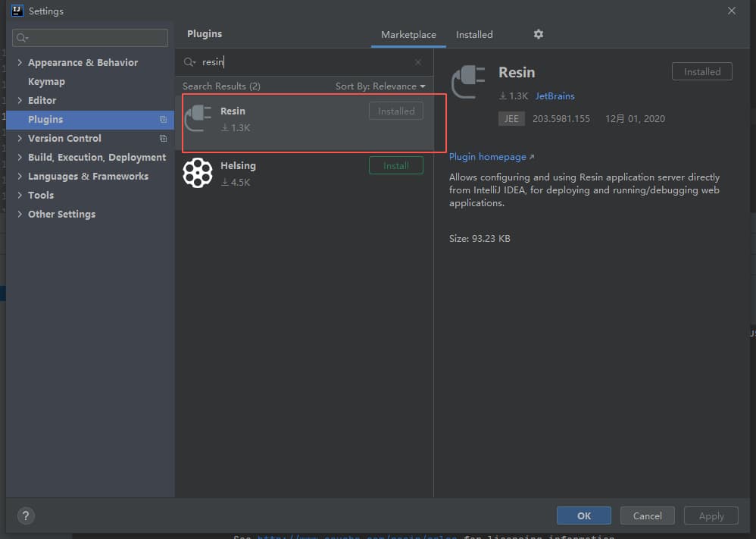Click the settings search field
Viewport: 756px width, 539px height.
91,38
